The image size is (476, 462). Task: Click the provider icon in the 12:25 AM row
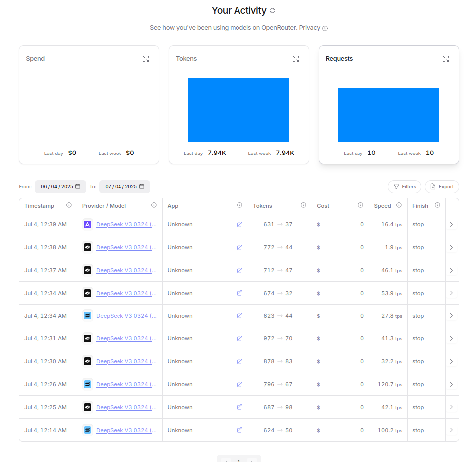point(88,407)
